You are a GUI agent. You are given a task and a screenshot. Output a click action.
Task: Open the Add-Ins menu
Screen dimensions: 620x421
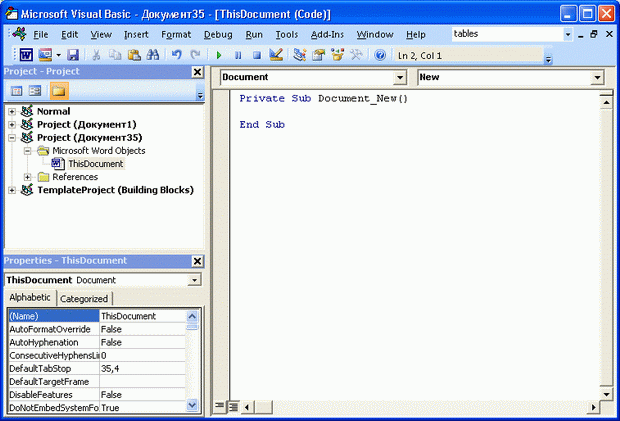327,35
